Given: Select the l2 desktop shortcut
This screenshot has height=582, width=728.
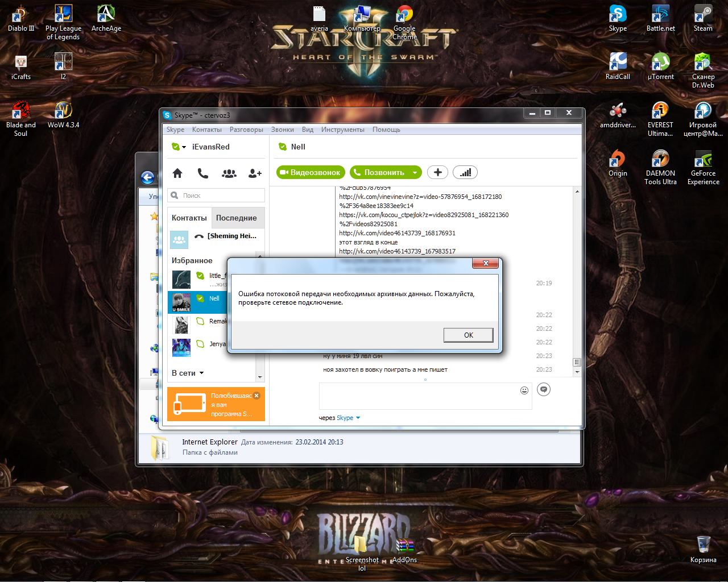Looking at the screenshot, I should pyautogui.click(x=63, y=66).
